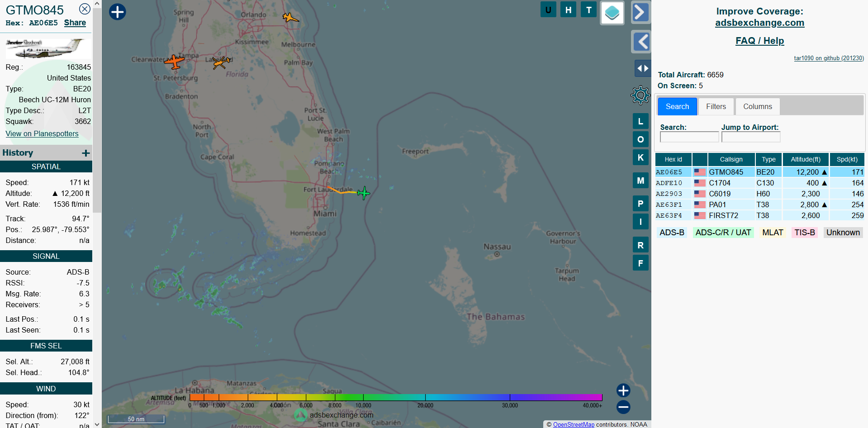Open the View on Planespotters link

[42, 133]
